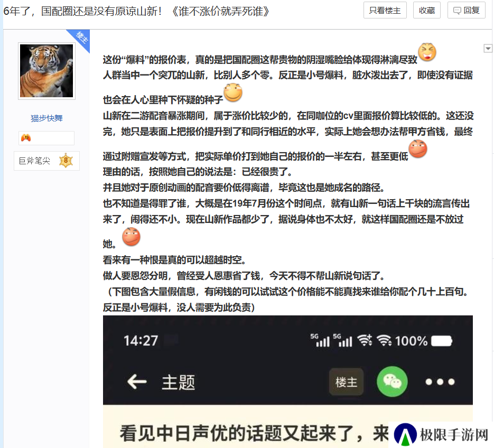Click the 极限手游网 watermark logo
Viewport: 494px width, 448px height.
point(441,435)
